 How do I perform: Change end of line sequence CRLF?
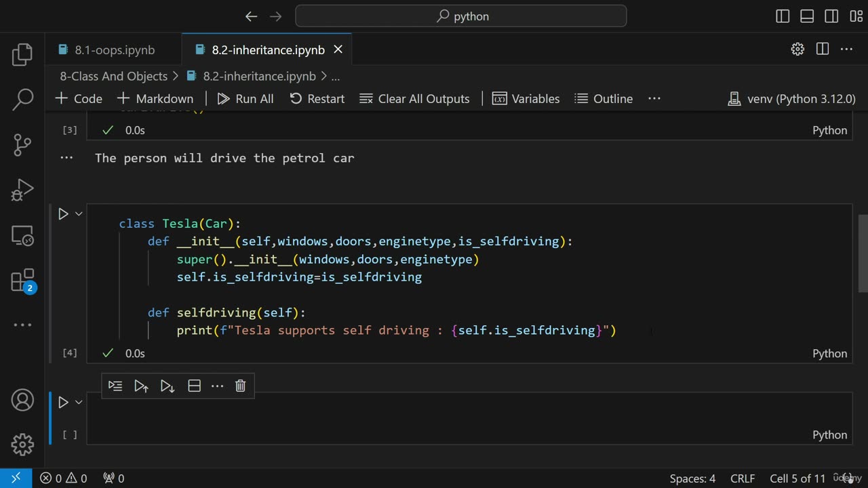743,479
